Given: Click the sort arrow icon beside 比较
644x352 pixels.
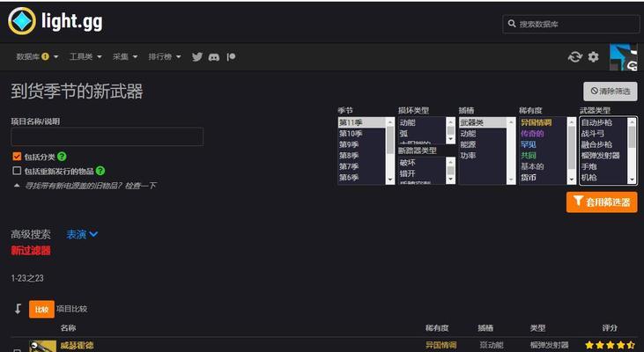Looking at the screenshot, I should (x=18, y=309).
